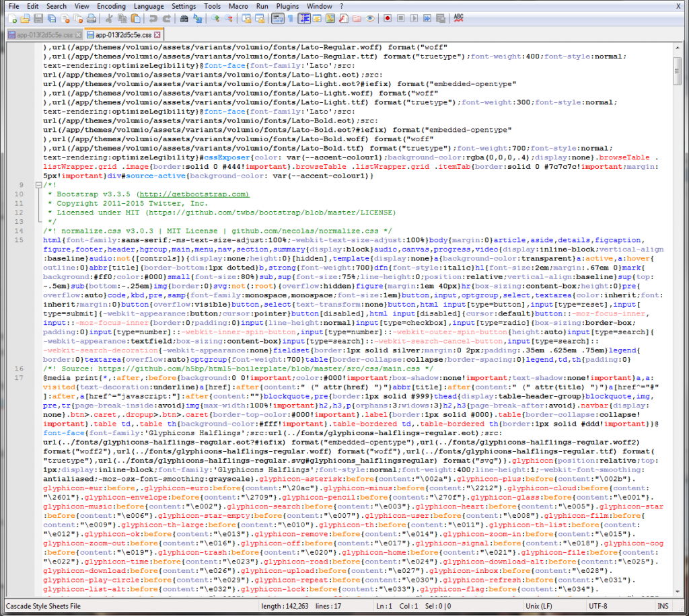This screenshot has width=689, height=616.
Task: Toggle Show All Characters pilcrow icon
Action: [x=291, y=18]
